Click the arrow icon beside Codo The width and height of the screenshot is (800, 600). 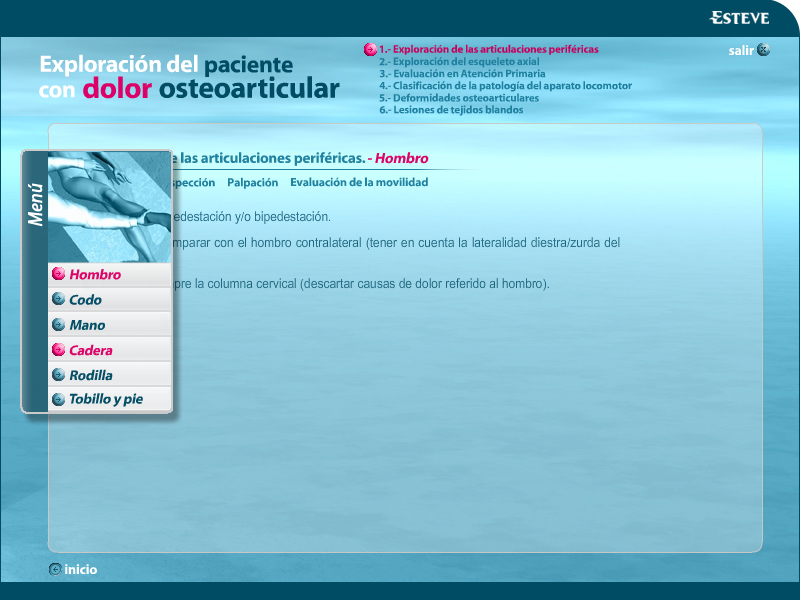59,299
